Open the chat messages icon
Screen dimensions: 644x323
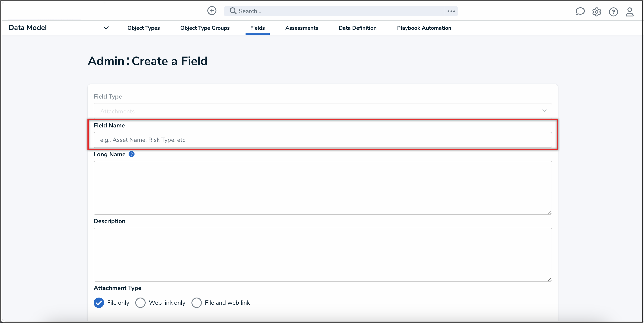[580, 11]
